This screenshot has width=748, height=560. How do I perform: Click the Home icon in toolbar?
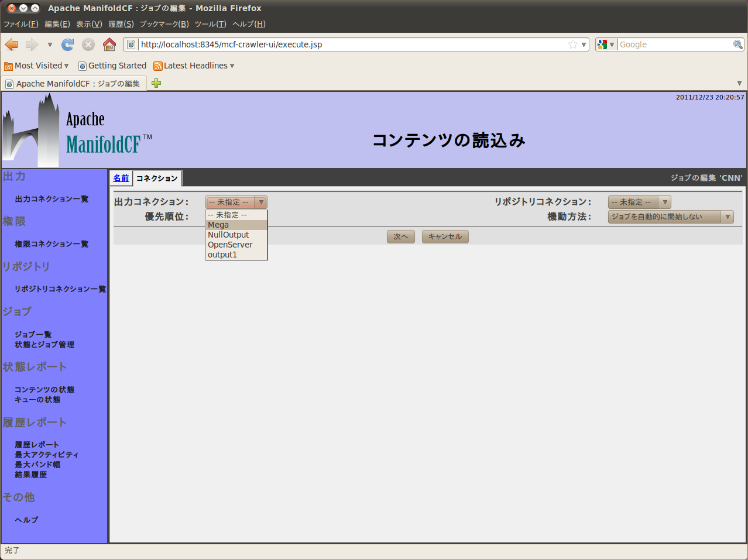point(109,44)
